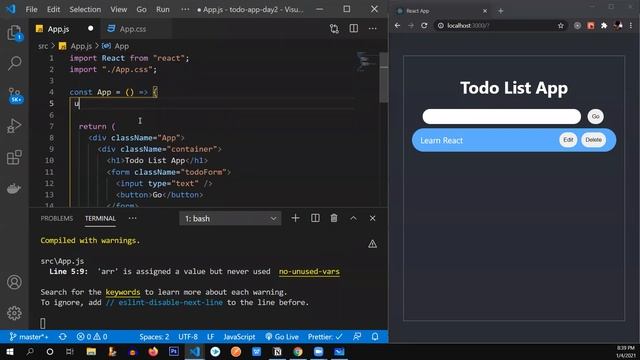Screen dimensions: 640x360
Task: Close the terminal panel
Action: 372,218
